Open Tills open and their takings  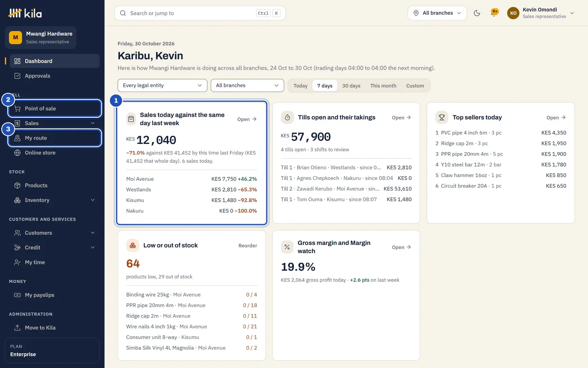tap(401, 118)
